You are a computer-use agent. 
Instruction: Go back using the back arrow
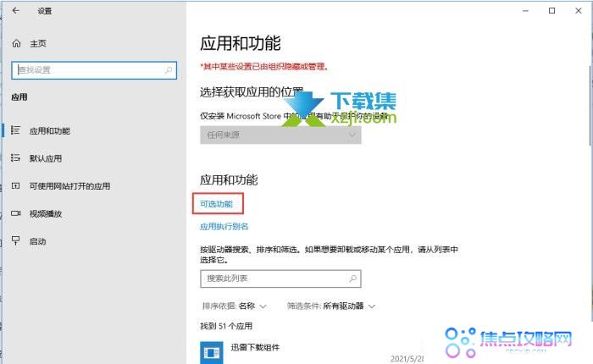point(15,11)
